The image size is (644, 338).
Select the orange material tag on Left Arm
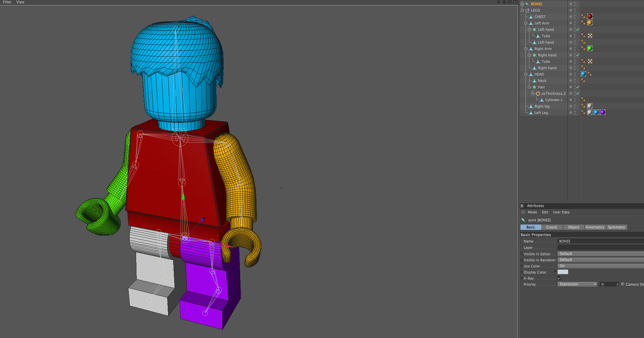590,23
